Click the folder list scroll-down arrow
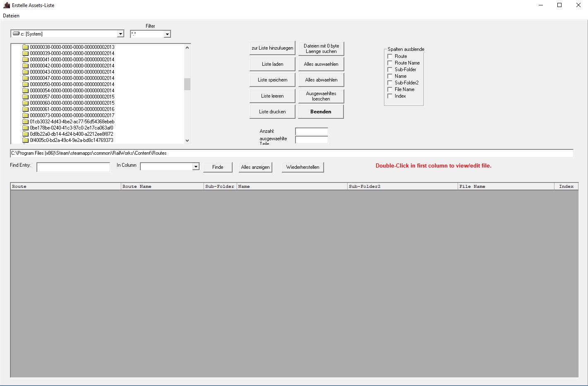 pyautogui.click(x=187, y=140)
